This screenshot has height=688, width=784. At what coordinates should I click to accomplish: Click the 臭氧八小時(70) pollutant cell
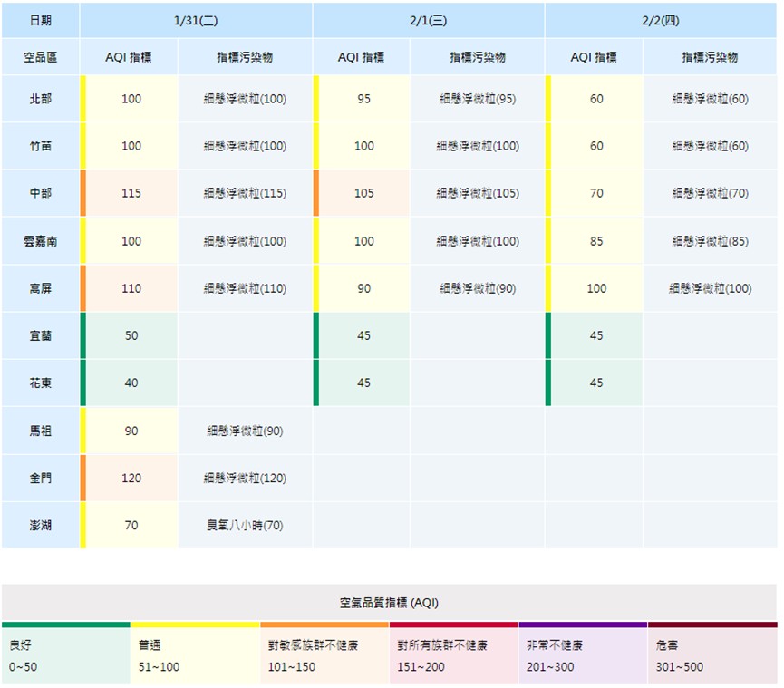click(245, 525)
